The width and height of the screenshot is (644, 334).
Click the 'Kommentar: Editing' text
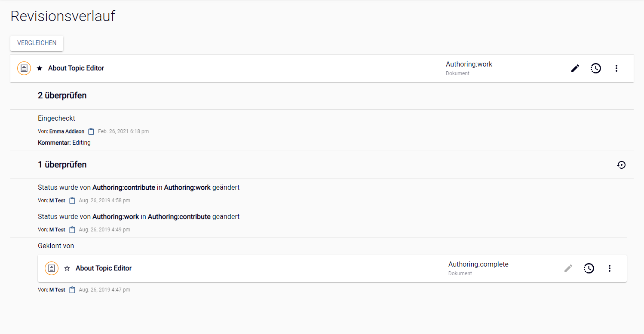click(x=64, y=143)
